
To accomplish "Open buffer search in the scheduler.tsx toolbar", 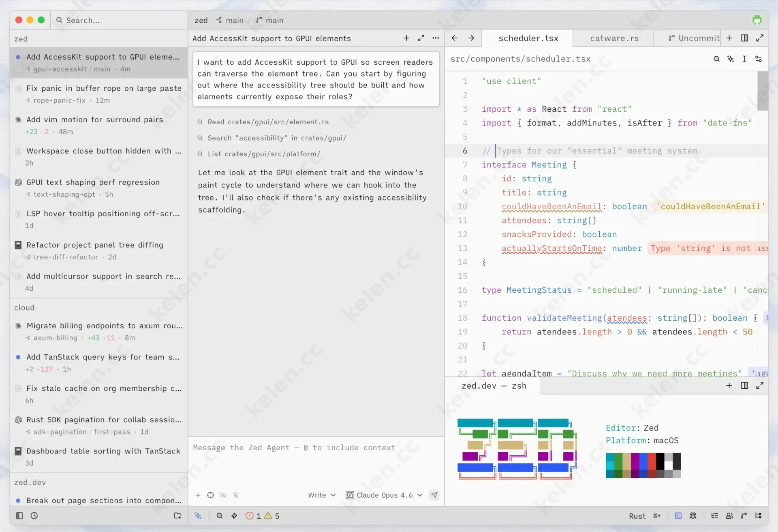I will click(716, 59).
